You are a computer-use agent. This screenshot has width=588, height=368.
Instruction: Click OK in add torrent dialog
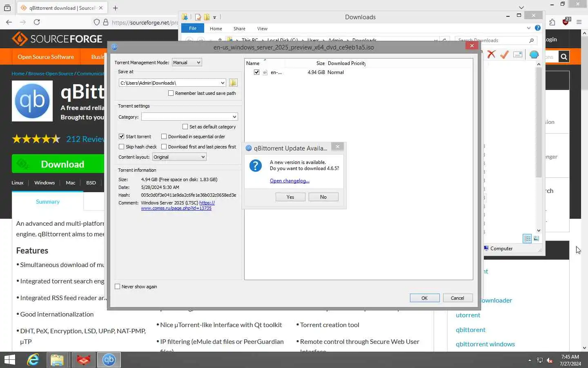pos(425,298)
